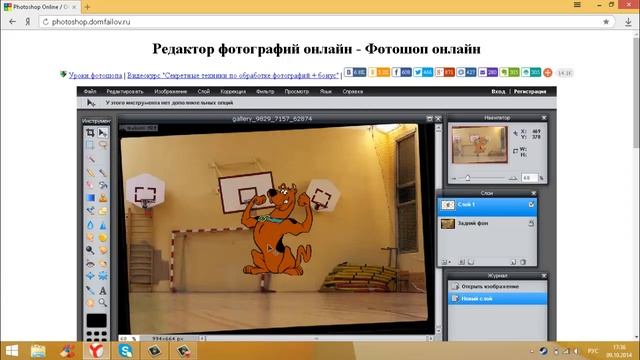Viewport: 640px width, 360px height.
Task: Open the Слой menu
Action: (x=204, y=91)
